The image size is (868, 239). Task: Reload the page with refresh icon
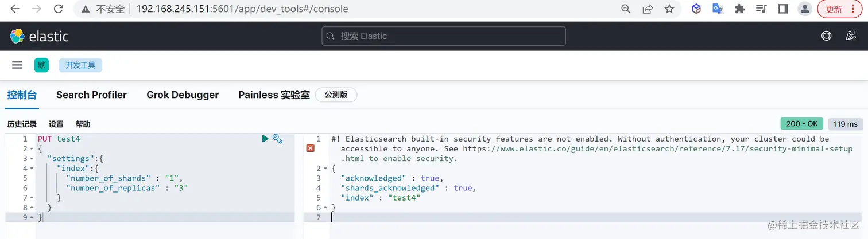coord(58,9)
